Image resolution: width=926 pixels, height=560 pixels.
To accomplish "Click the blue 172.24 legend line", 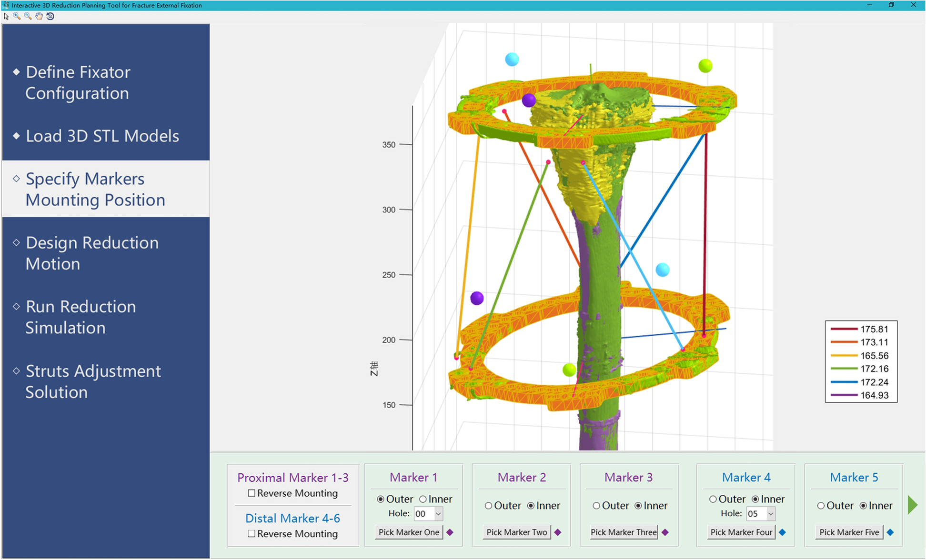I will [844, 382].
